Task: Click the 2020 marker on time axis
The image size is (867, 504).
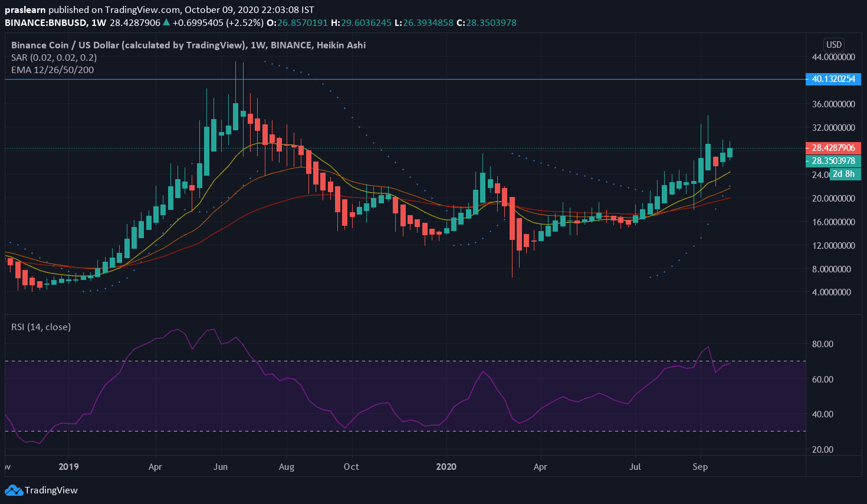Action: click(446, 466)
